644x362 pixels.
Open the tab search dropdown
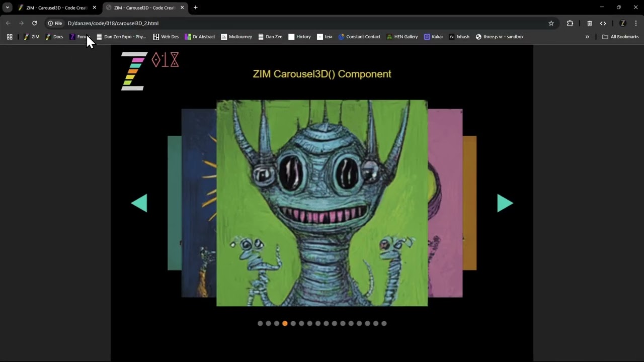tap(8, 8)
